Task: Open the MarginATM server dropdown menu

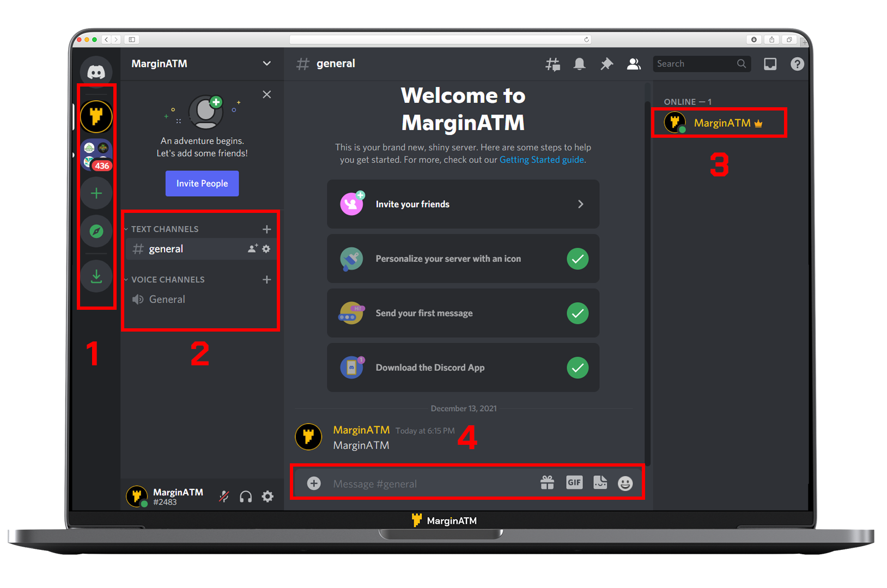Action: [x=202, y=64]
